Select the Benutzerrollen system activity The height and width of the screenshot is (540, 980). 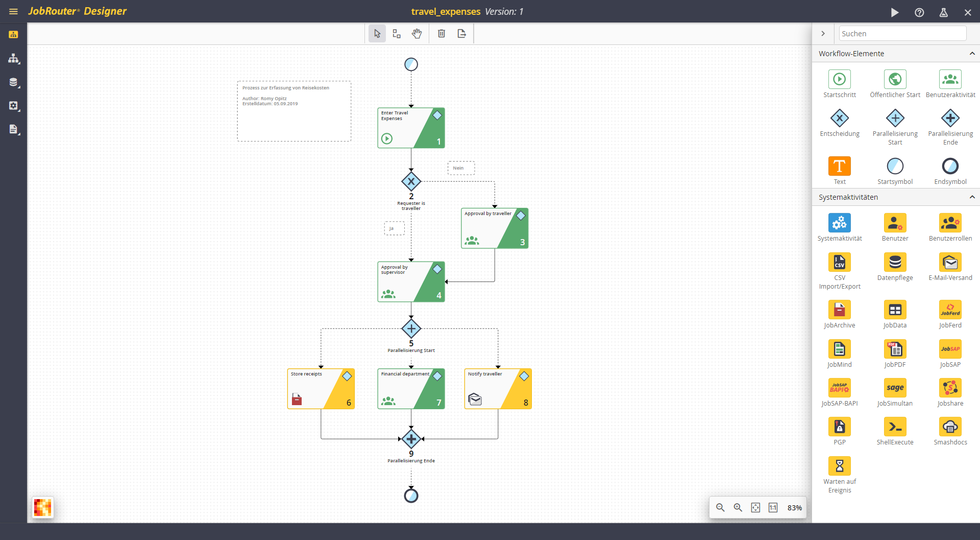(950, 227)
